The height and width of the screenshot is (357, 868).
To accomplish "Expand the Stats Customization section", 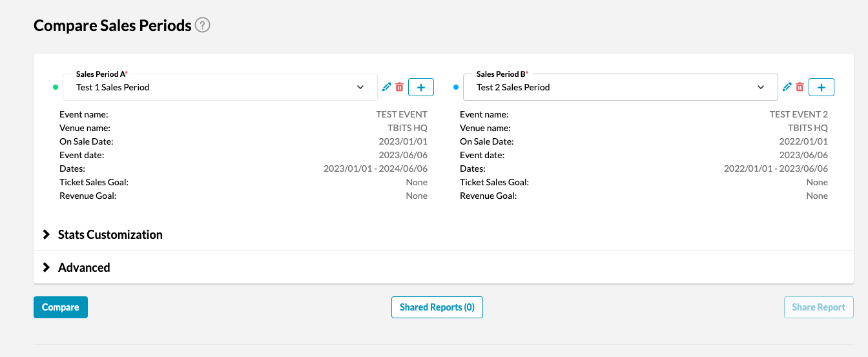I will [110, 234].
